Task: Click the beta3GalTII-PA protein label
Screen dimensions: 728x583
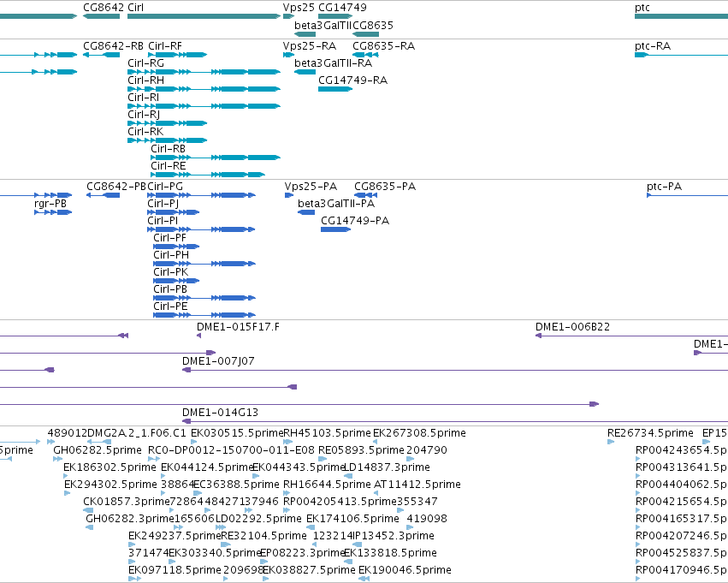Action: [336, 204]
